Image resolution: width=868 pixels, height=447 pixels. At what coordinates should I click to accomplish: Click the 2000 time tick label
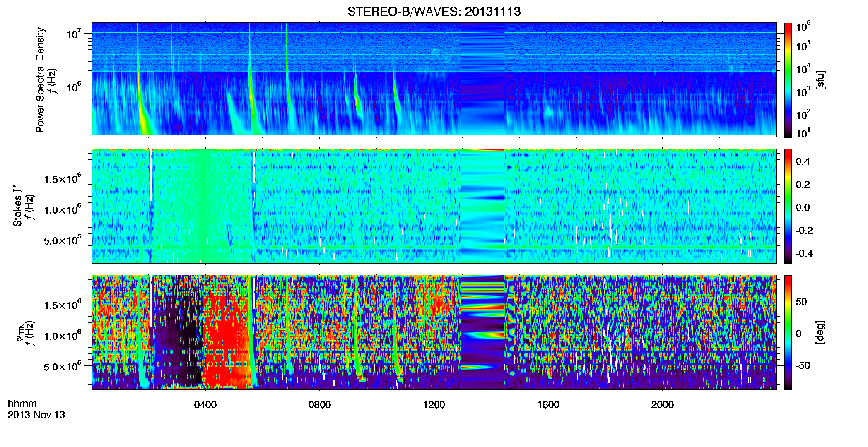[663, 405]
